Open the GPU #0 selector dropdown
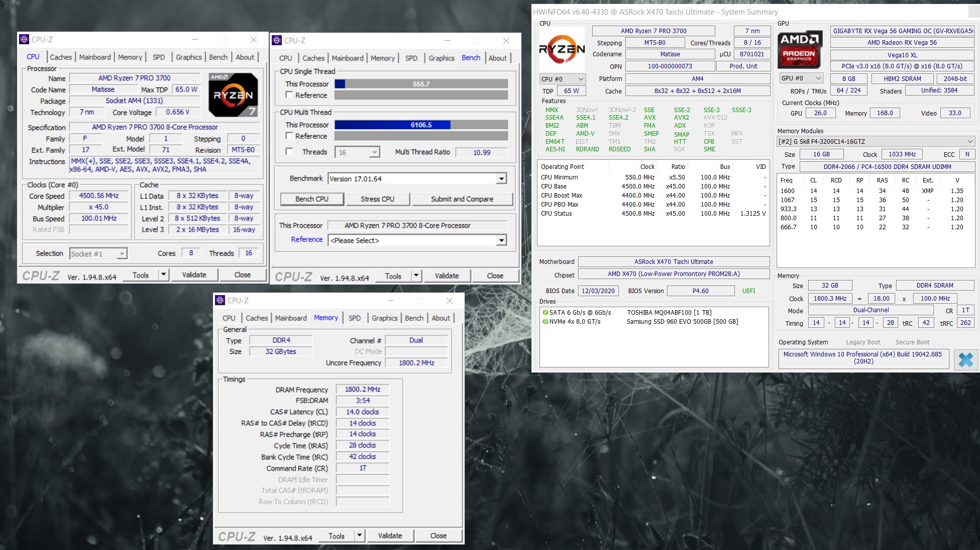 pyautogui.click(x=818, y=78)
